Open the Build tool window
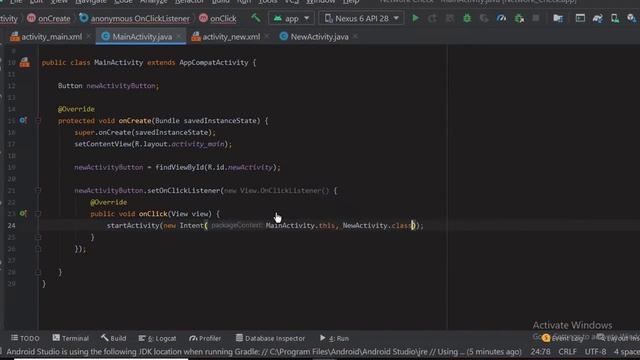640x360 pixels. click(x=114, y=338)
